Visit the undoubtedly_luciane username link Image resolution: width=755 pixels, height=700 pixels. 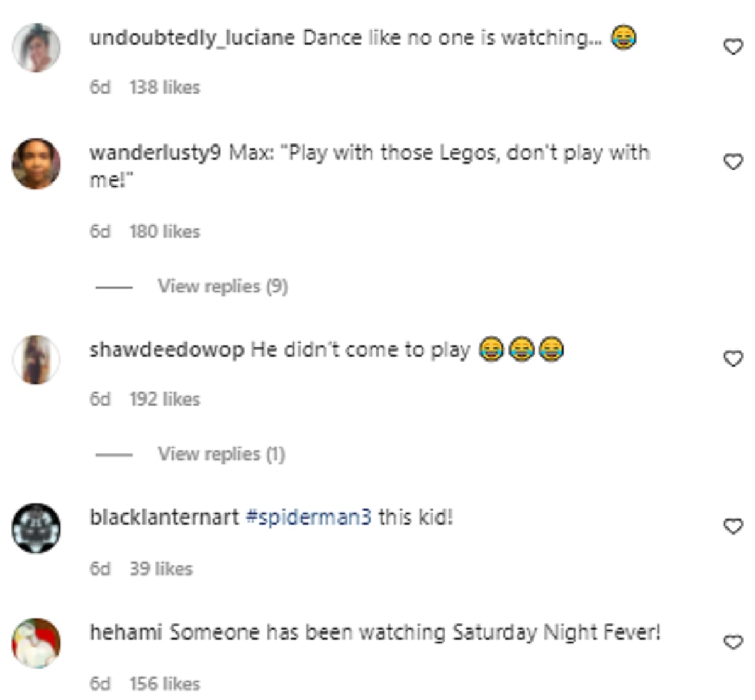click(x=192, y=38)
